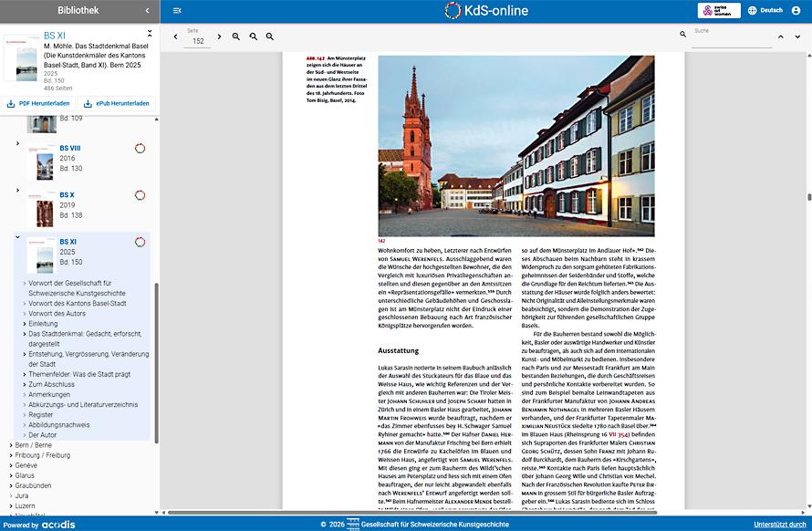
Task: Open Themenfelder: Was die Stadt prägt
Action: click(x=79, y=374)
